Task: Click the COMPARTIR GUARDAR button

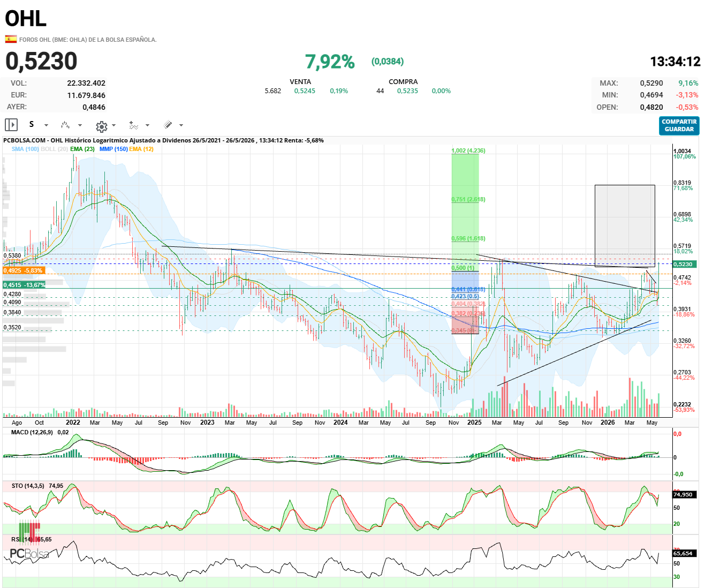Action: coord(679,126)
